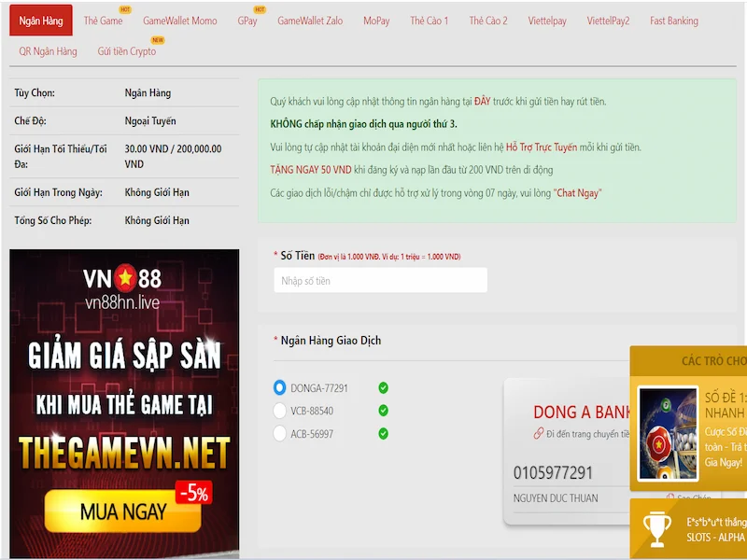747x560 pixels.
Task: Switch to the Fast Banking deposit method
Action: pyautogui.click(x=674, y=21)
